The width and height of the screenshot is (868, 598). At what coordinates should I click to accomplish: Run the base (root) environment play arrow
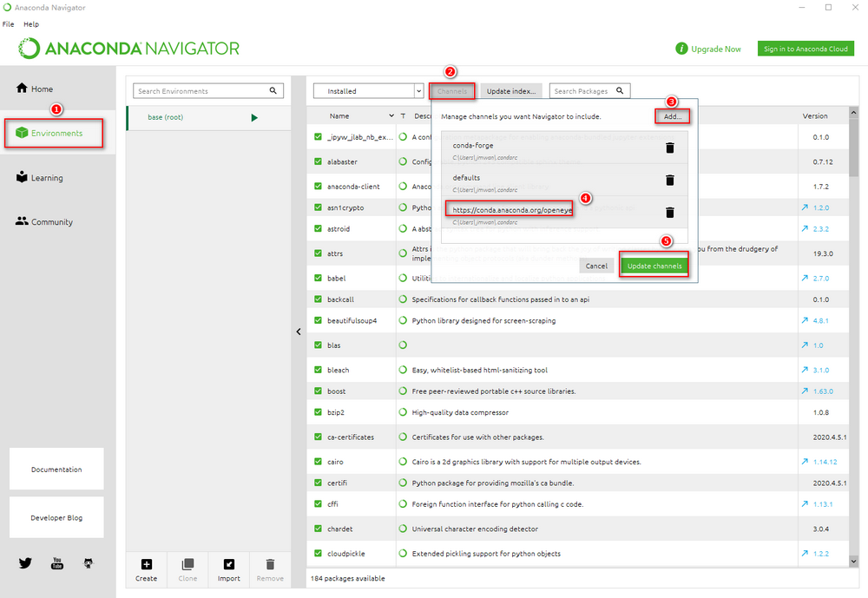click(254, 117)
